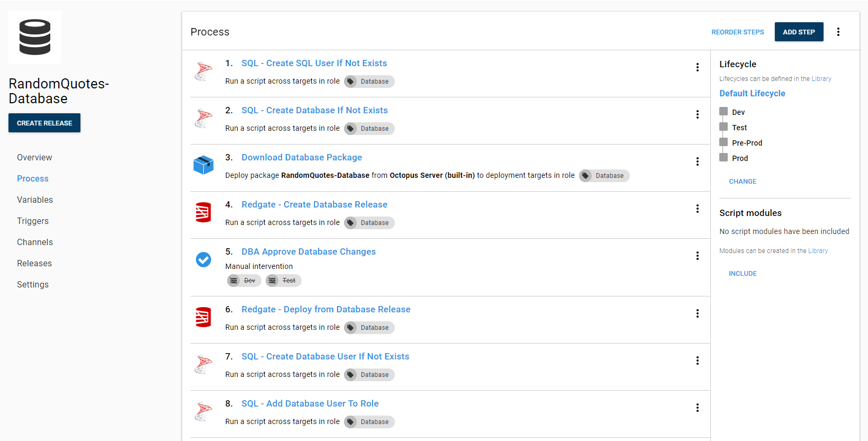The height and width of the screenshot is (441, 868).
Task: Click the SQL icon for step 1
Action: click(203, 71)
